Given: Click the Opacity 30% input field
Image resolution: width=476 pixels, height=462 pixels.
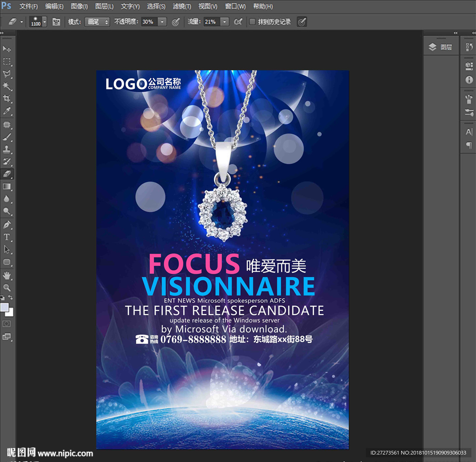Looking at the screenshot, I should [149, 21].
